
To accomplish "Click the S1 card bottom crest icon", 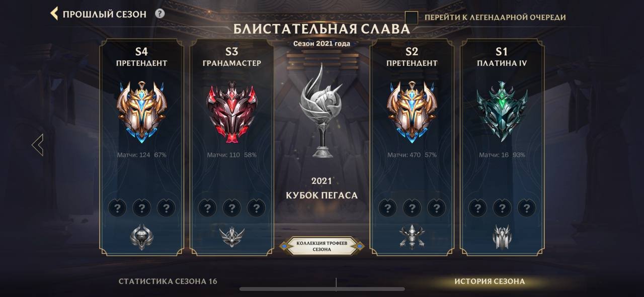I will point(502,237).
